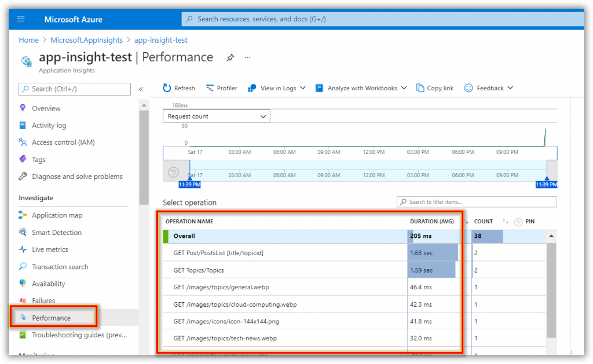Pin the Performance page with pushpin icon
Image resolution: width=593 pixels, height=364 pixels.
(230, 58)
